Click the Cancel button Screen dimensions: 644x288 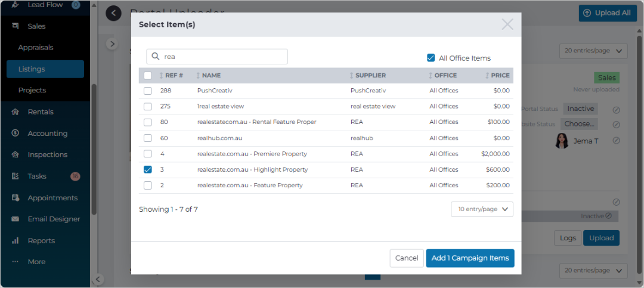pyautogui.click(x=407, y=258)
